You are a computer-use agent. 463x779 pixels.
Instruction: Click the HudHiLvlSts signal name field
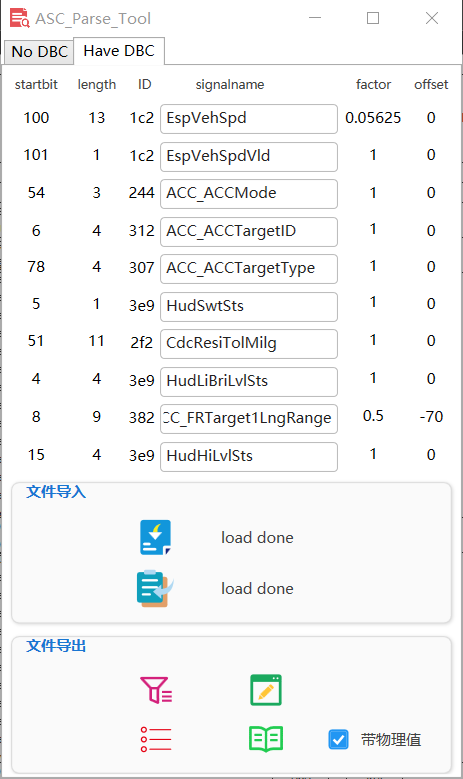(249, 457)
